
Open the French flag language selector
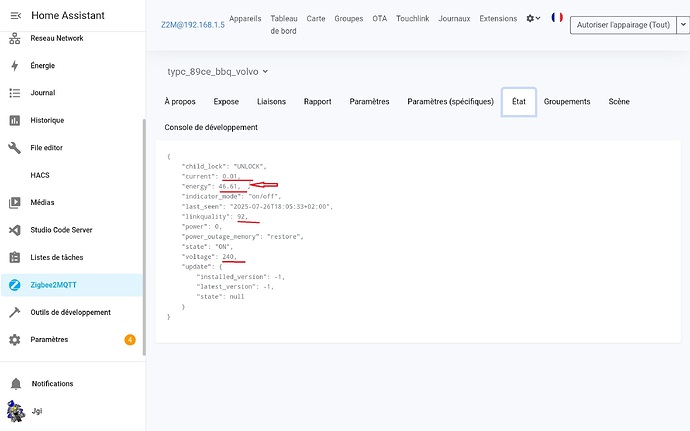pos(557,18)
